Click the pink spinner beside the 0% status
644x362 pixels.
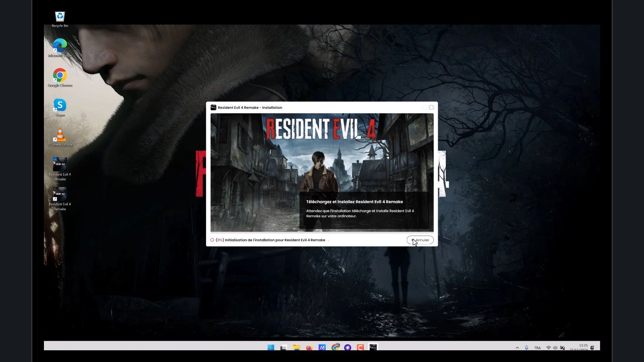212,240
